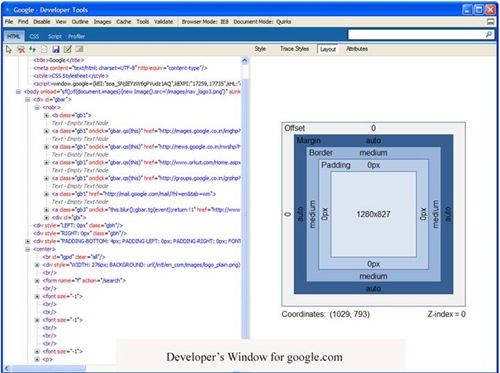
Task: Open the Validate menu
Action: pyautogui.click(x=163, y=22)
